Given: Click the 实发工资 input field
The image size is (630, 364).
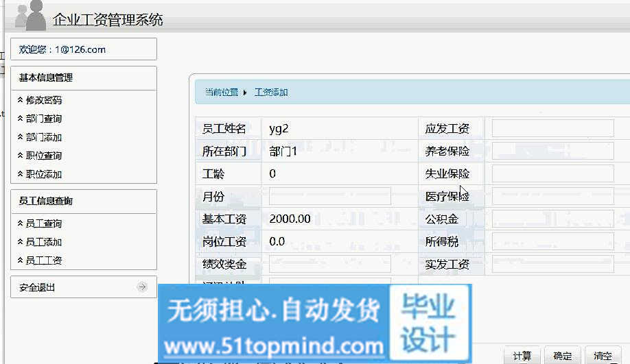Looking at the screenshot, I should tap(552, 264).
